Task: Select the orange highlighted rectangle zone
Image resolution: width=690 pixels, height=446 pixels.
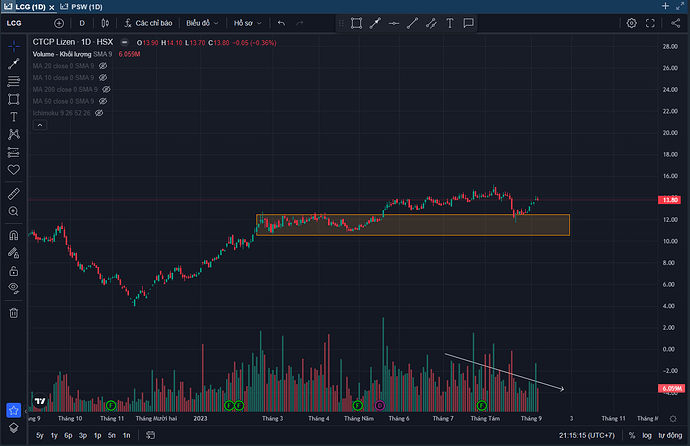Action: tap(413, 225)
